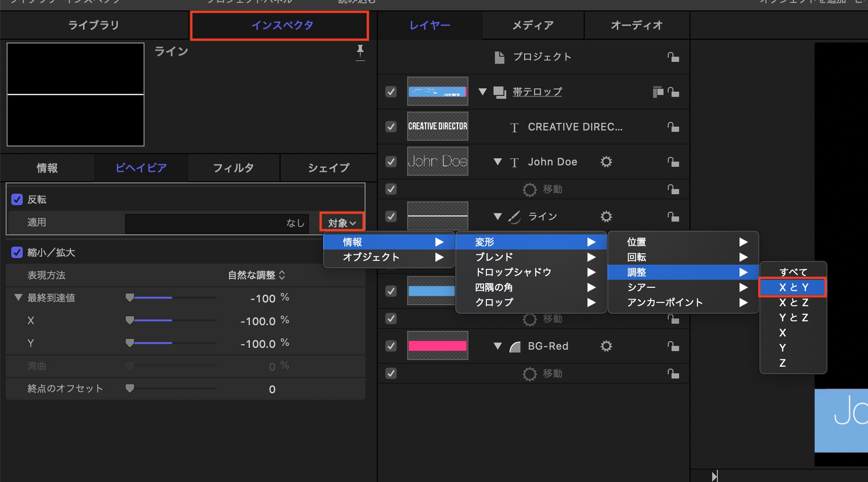The height and width of the screenshot is (482, 868).
Task: Lock the 移動 behavior under John Doe
Action: click(x=673, y=189)
